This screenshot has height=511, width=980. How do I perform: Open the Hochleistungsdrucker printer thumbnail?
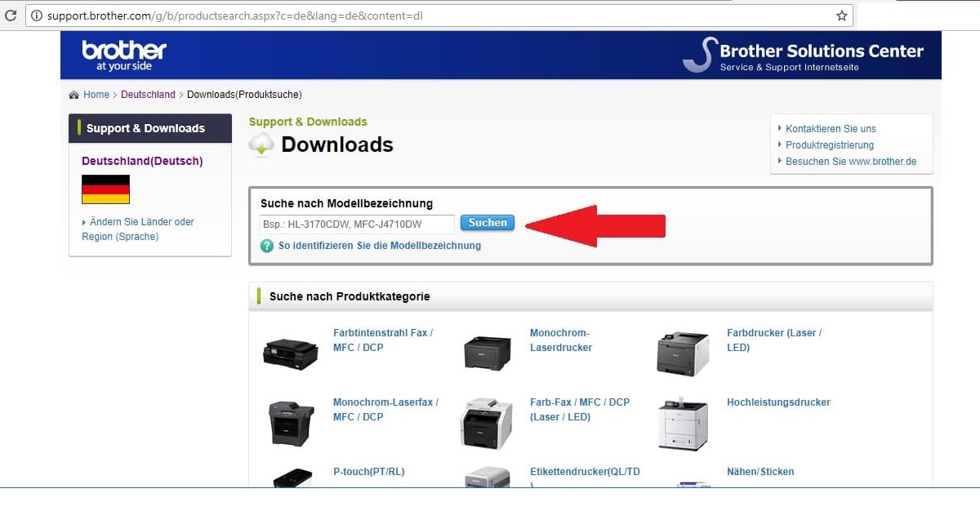pyautogui.click(x=684, y=424)
